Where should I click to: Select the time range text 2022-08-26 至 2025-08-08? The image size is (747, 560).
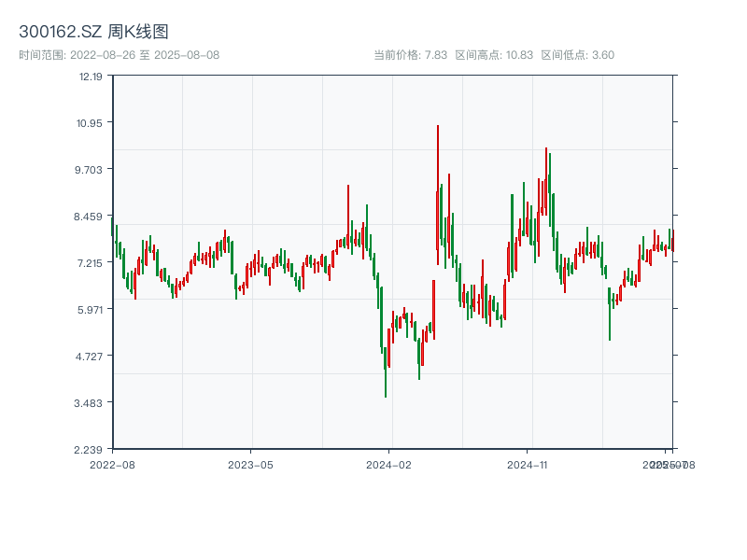pos(145,55)
